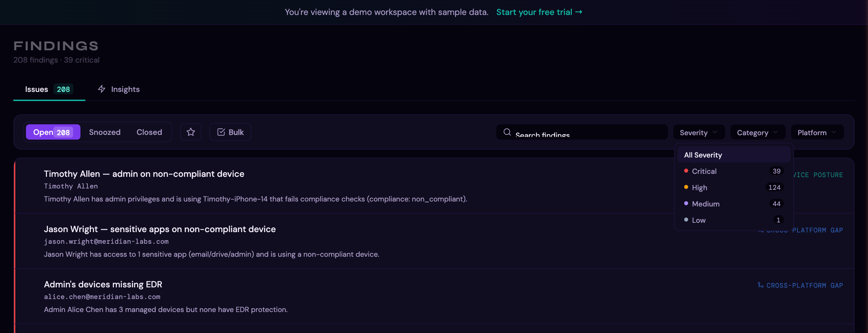Filter by Critical severity
868x333 pixels.
coord(734,171)
